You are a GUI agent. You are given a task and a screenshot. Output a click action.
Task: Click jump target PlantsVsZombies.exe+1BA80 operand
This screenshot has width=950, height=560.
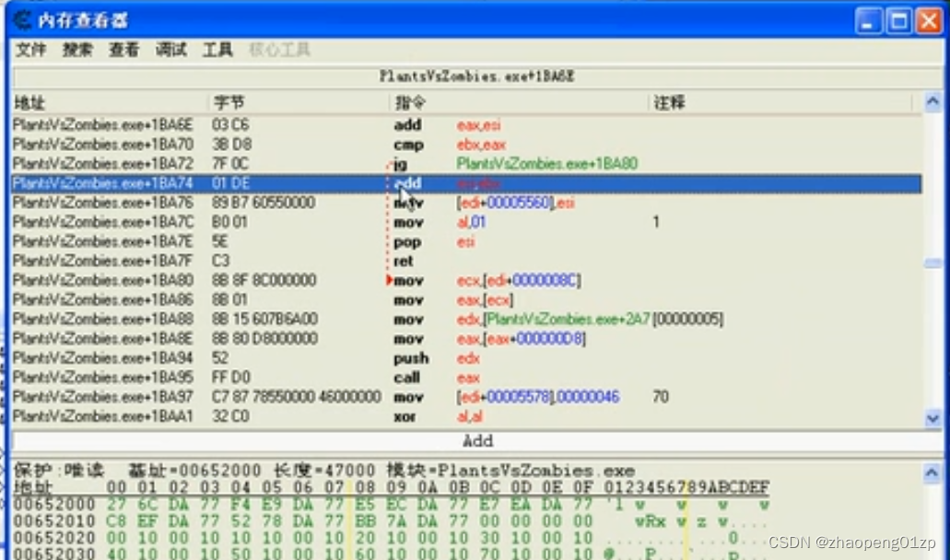546,163
